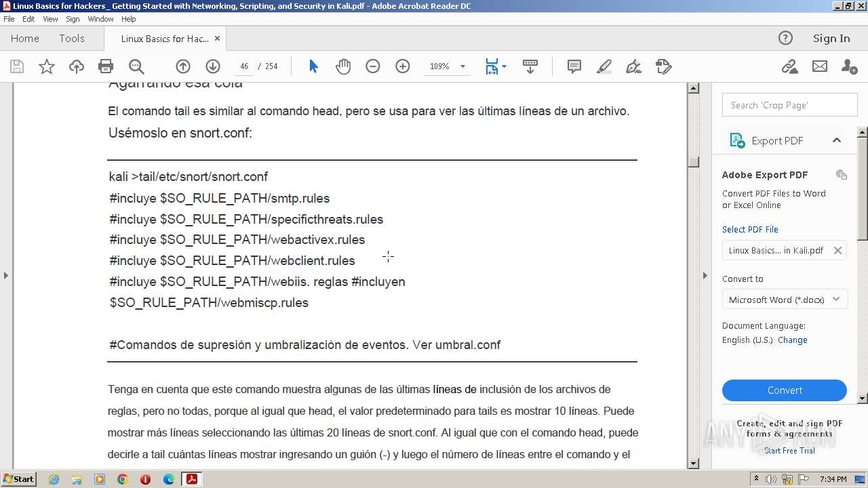The image size is (868, 488).
Task: Open the zoom level dropdown at 109%
Action: click(462, 66)
